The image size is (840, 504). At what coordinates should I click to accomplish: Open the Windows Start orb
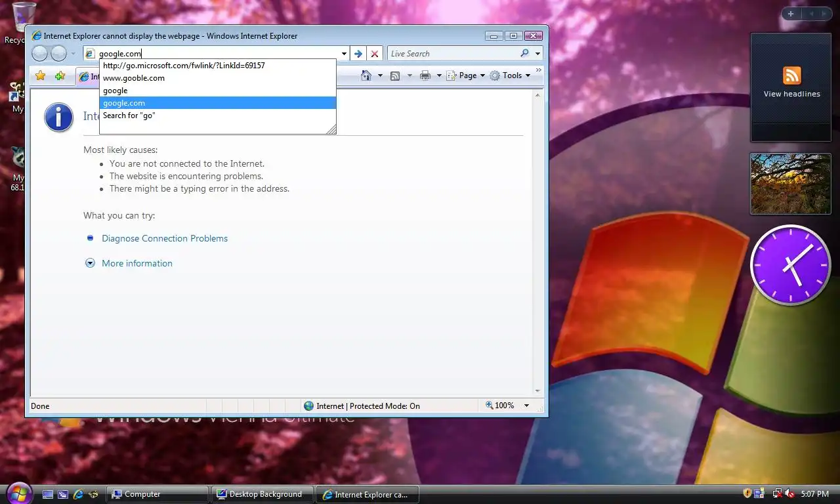(18, 493)
